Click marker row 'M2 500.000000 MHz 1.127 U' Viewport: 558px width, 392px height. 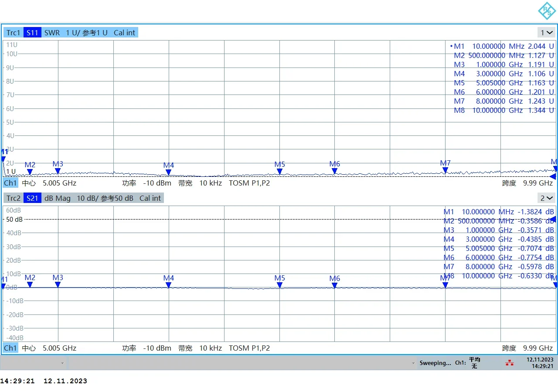[x=504, y=55]
